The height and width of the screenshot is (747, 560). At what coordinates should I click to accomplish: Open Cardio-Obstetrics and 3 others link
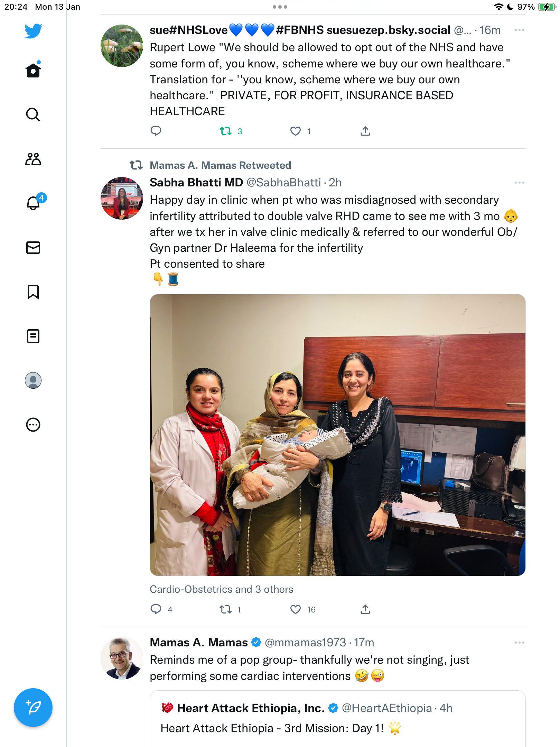[x=221, y=589]
